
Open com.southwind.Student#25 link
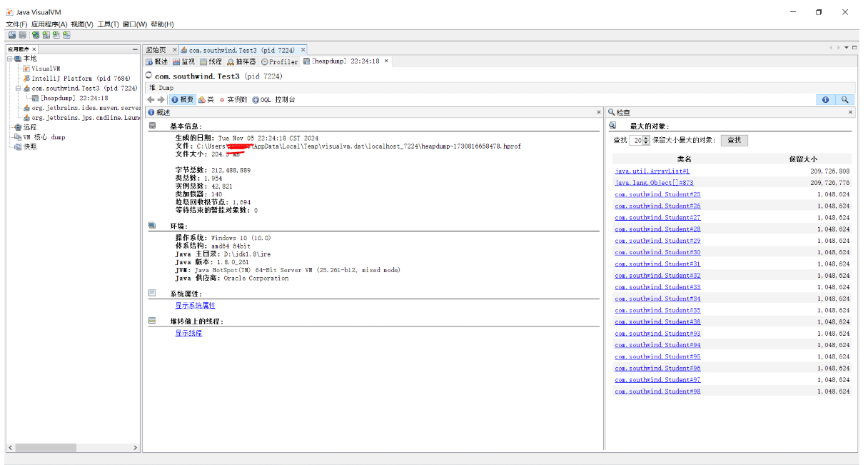click(x=657, y=194)
